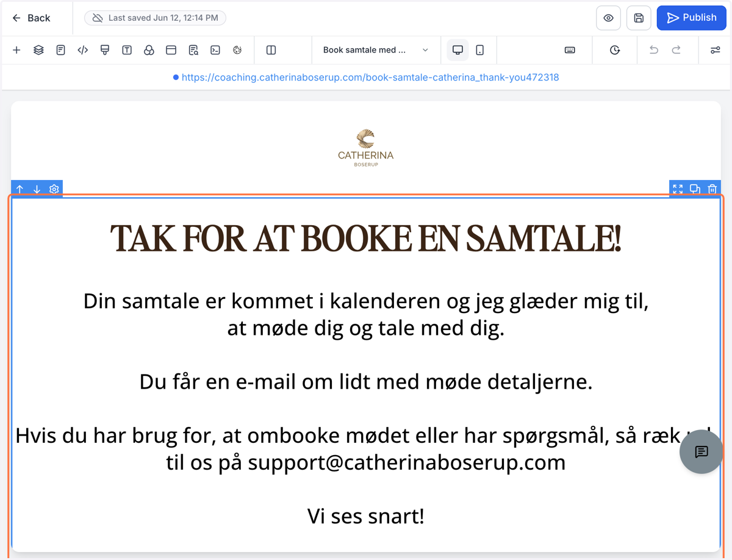Delete the selected section with trash icon
The width and height of the screenshot is (732, 560).
click(712, 189)
